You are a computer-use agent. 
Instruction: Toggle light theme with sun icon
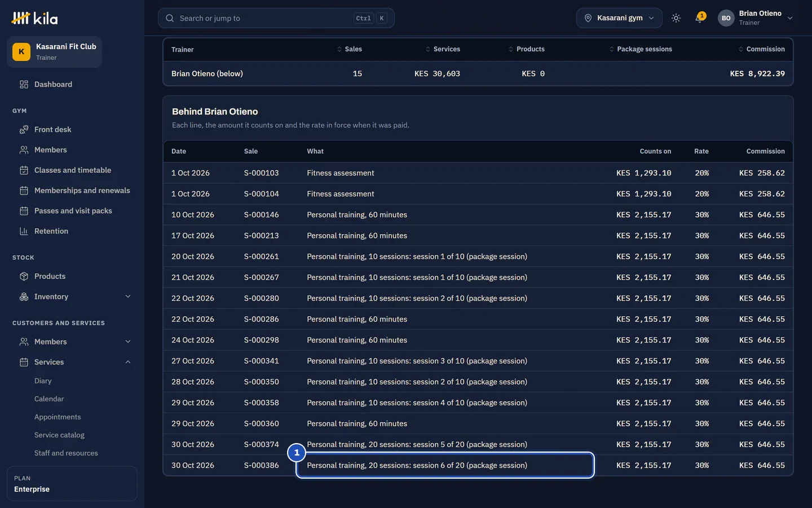[x=676, y=18]
